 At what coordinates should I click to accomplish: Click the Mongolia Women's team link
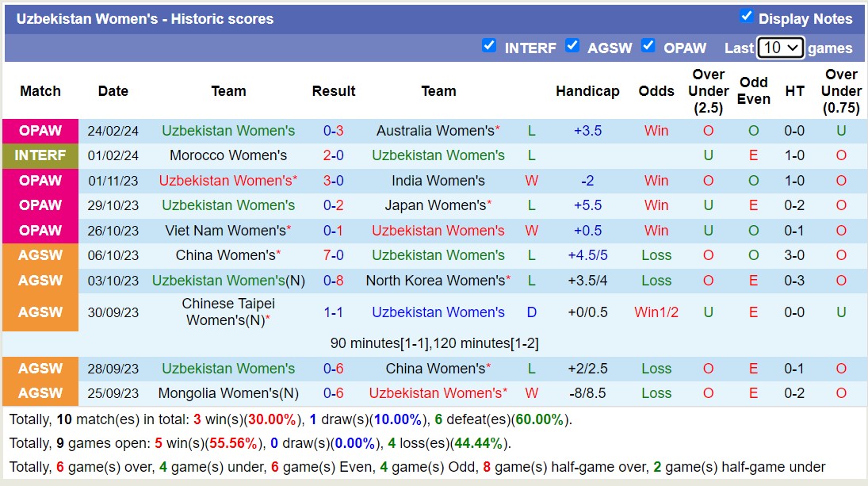(x=224, y=393)
